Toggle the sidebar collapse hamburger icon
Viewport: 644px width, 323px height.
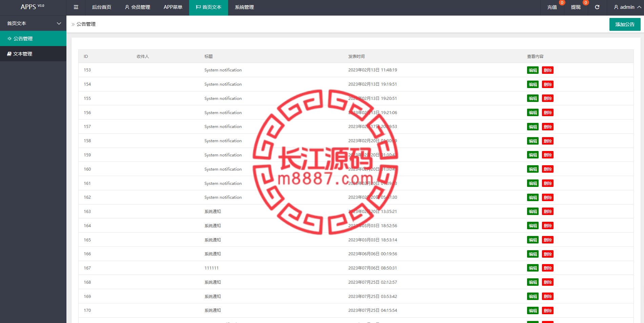76,7
